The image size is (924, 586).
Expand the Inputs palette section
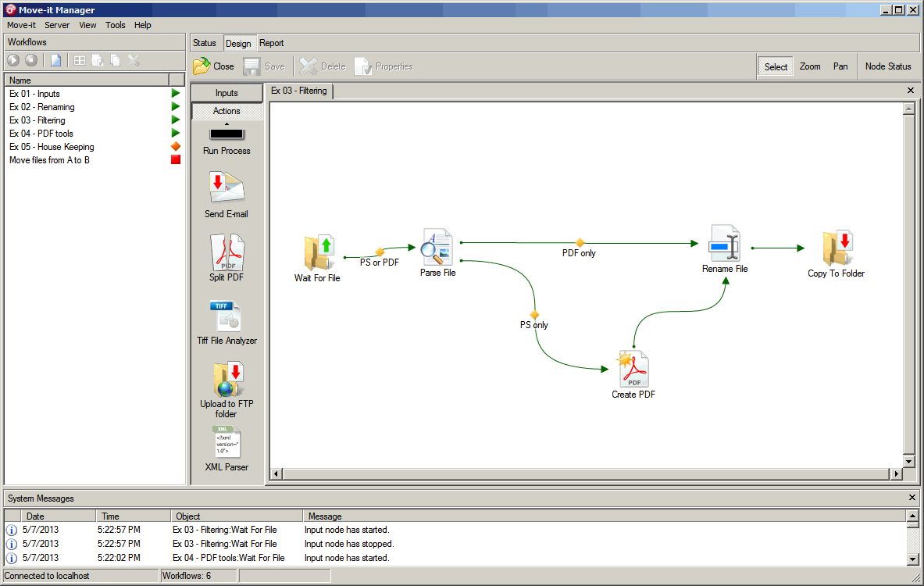pos(227,93)
